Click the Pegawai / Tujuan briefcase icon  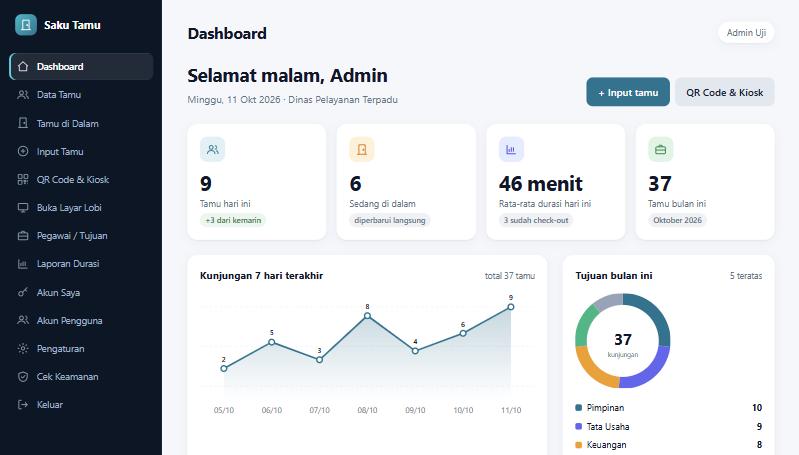coord(23,235)
